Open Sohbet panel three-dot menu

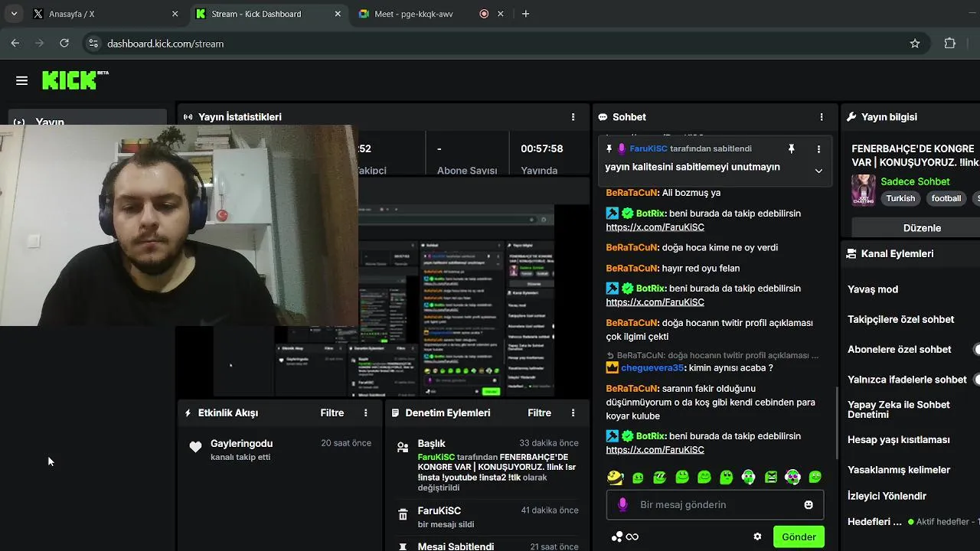pyautogui.click(x=822, y=117)
